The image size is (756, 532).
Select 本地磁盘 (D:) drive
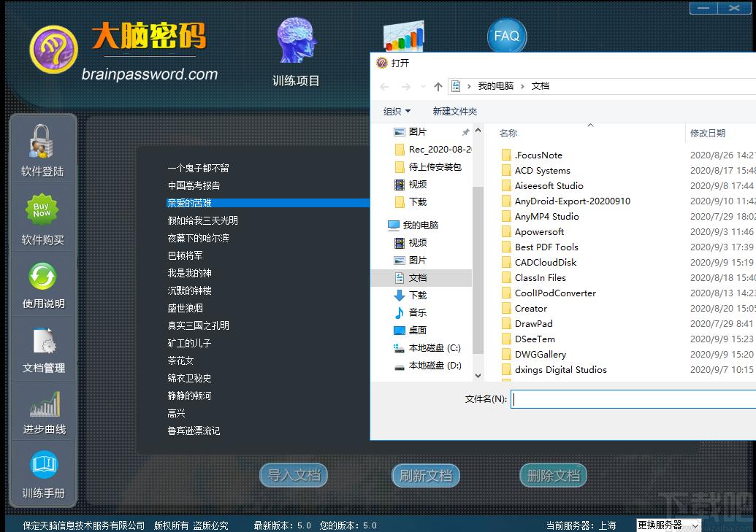click(435, 366)
